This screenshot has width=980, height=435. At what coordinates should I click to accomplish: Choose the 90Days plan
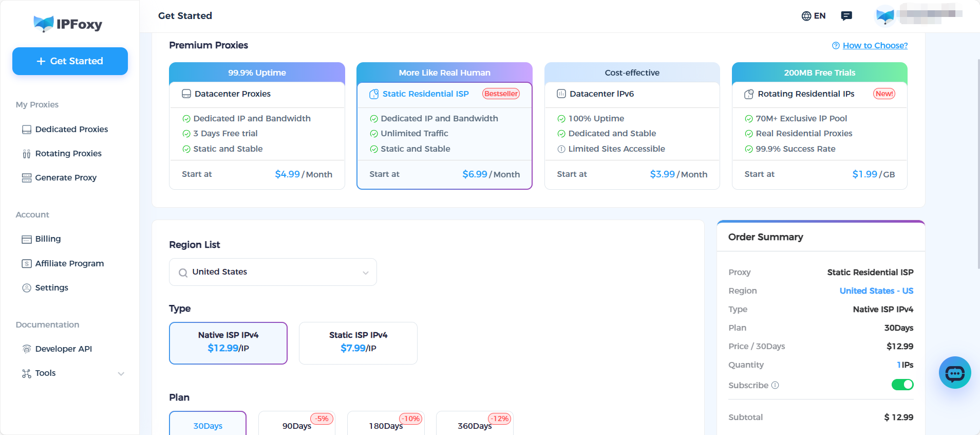(x=296, y=423)
